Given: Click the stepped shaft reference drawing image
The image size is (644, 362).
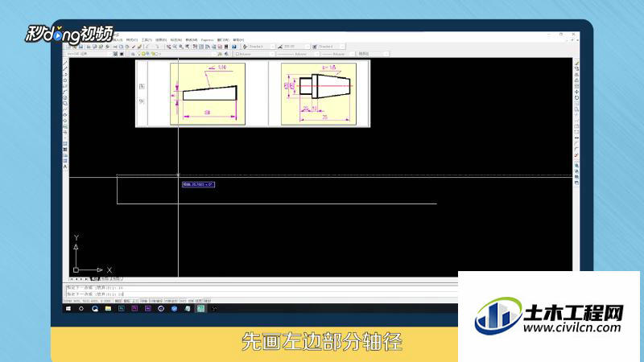Looking at the screenshot, I should click(318, 93).
